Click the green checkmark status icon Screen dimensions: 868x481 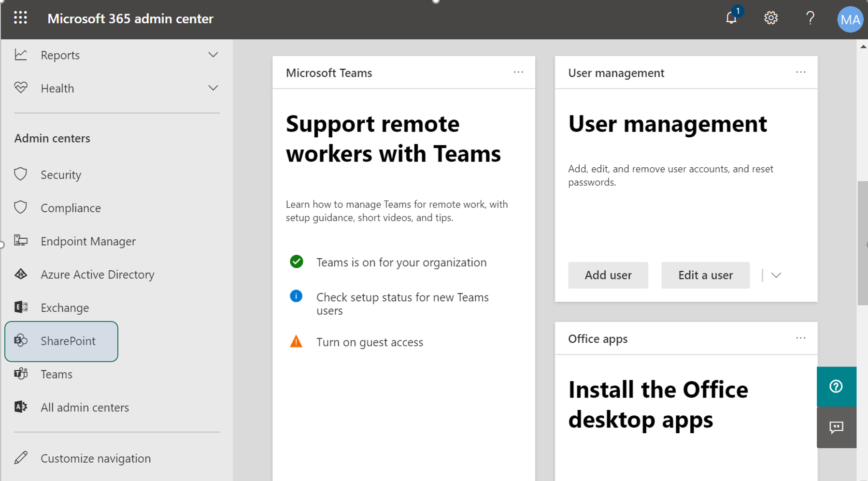296,262
